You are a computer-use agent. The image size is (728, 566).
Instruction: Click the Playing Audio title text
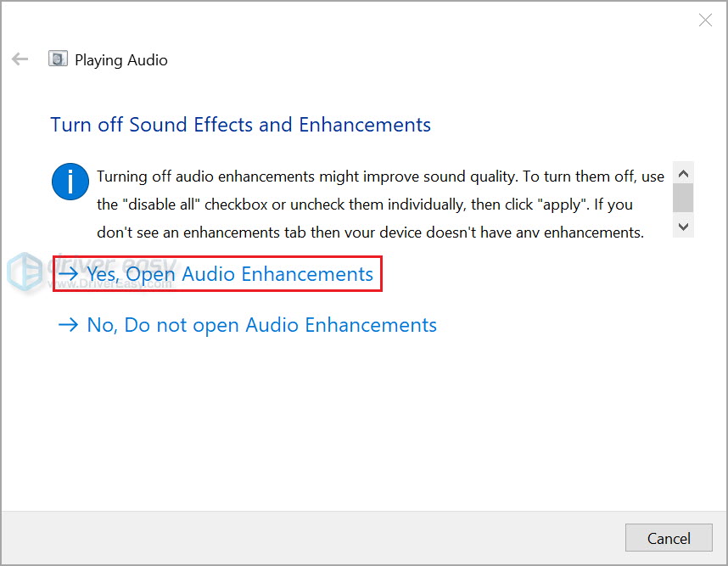[121, 59]
